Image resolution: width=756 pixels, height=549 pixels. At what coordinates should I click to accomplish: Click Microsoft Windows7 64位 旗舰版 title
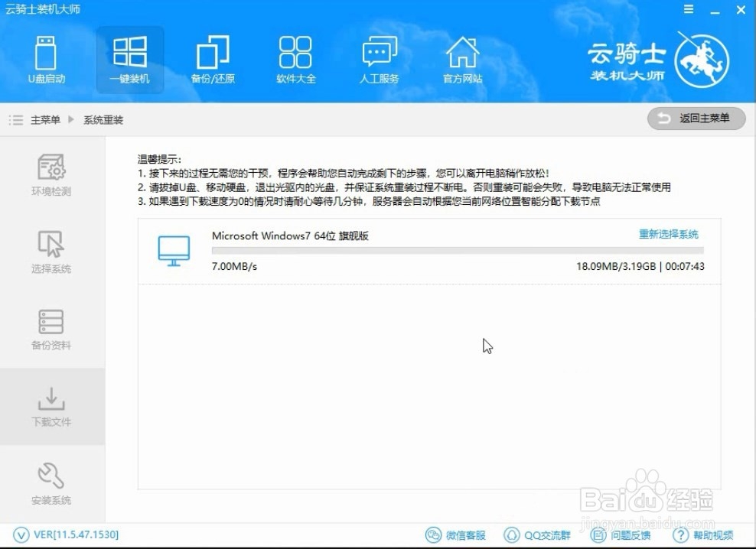(290, 236)
